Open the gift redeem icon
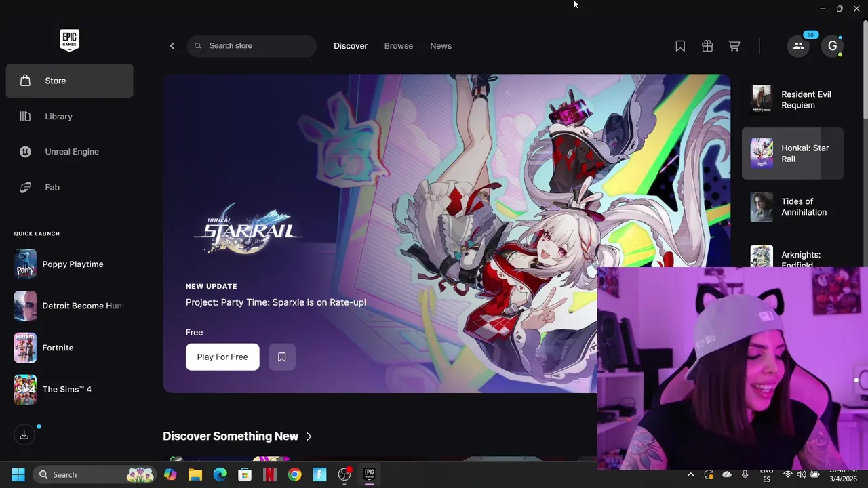Image resolution: width=868 pixels, height=488 pixels. pos(707,46)
